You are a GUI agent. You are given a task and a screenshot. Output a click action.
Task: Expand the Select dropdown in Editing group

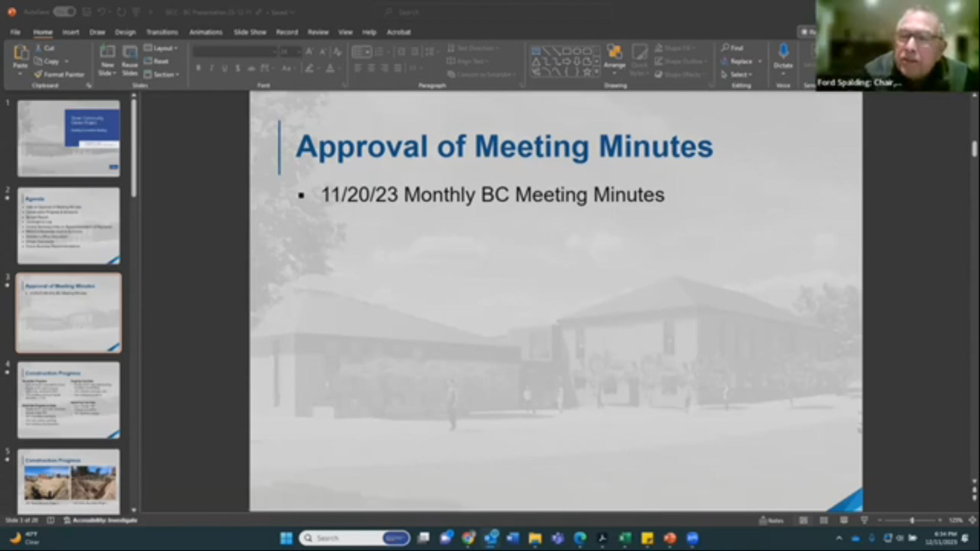(x=737, y=74)
